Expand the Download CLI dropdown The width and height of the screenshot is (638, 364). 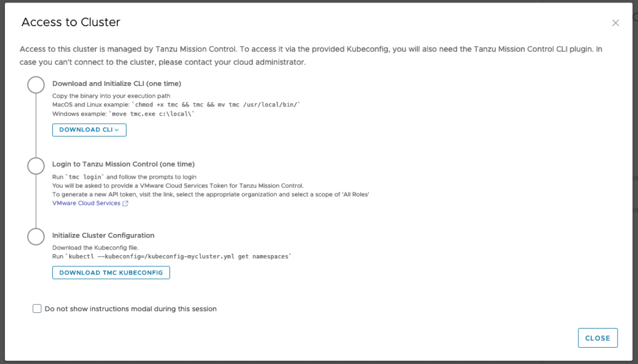click(89, 130)
